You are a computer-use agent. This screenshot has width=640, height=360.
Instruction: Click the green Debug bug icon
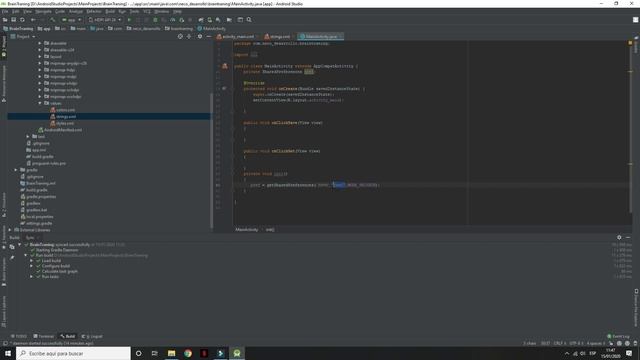tap(155, 20)
